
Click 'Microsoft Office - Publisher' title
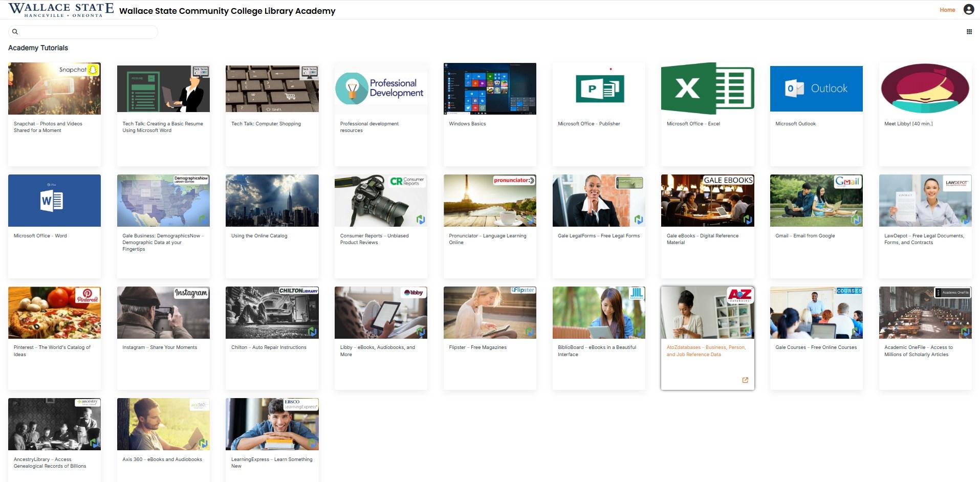pyautogui.click(x=589, y=124)
